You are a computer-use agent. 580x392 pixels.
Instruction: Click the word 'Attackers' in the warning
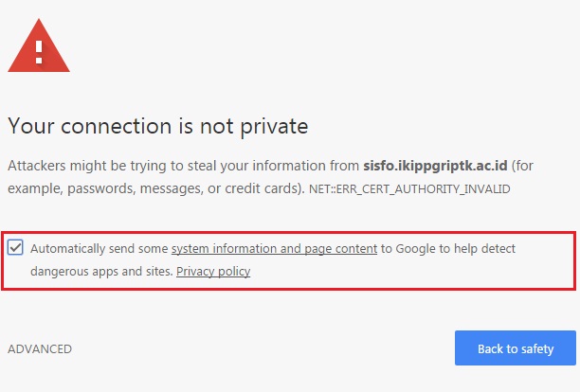[38, 165]
